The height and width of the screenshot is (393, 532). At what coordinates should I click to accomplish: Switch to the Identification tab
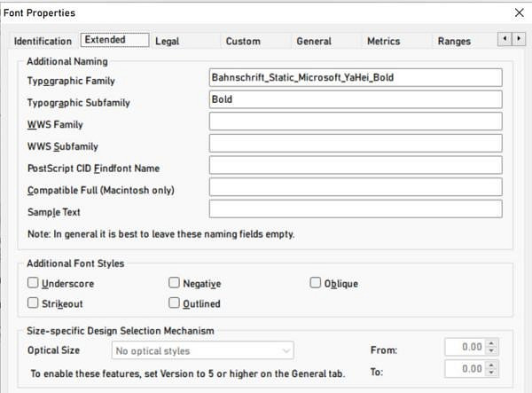coord(43,41)
